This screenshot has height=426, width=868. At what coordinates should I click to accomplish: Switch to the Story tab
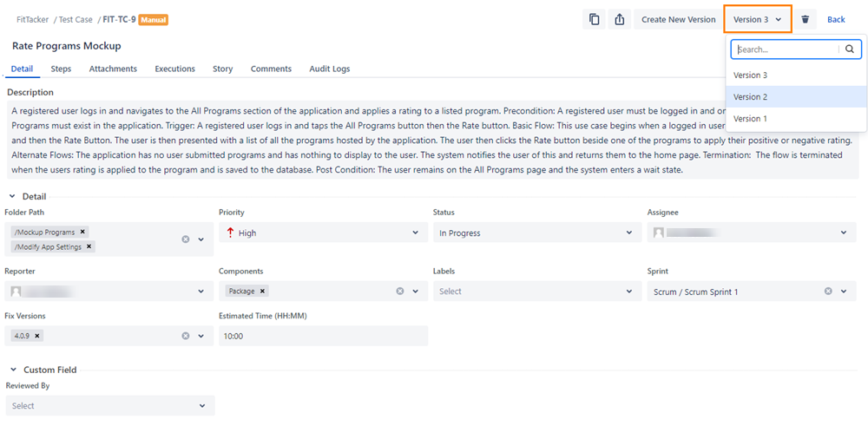click(x=222, y=69)
